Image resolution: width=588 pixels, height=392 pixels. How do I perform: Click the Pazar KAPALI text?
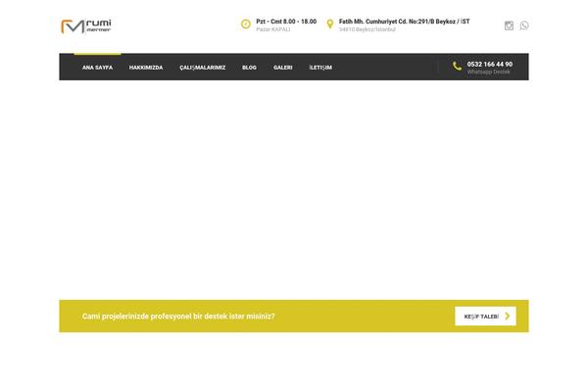(x=273, y=29)
